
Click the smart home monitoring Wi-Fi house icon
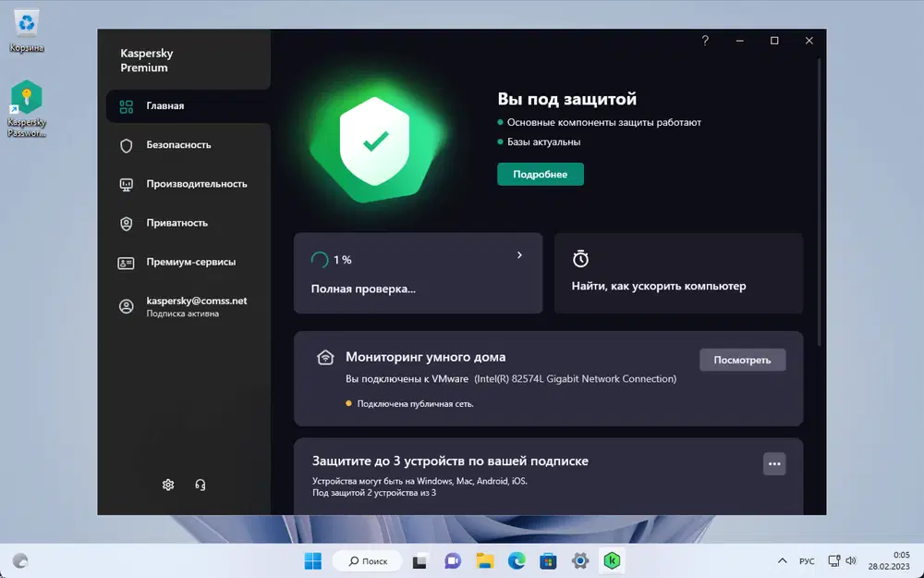tap(325, 357)
